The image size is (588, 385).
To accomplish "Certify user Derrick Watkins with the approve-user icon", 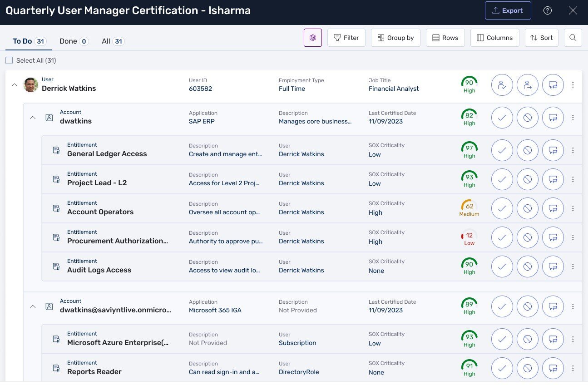I will coord(502,84).
